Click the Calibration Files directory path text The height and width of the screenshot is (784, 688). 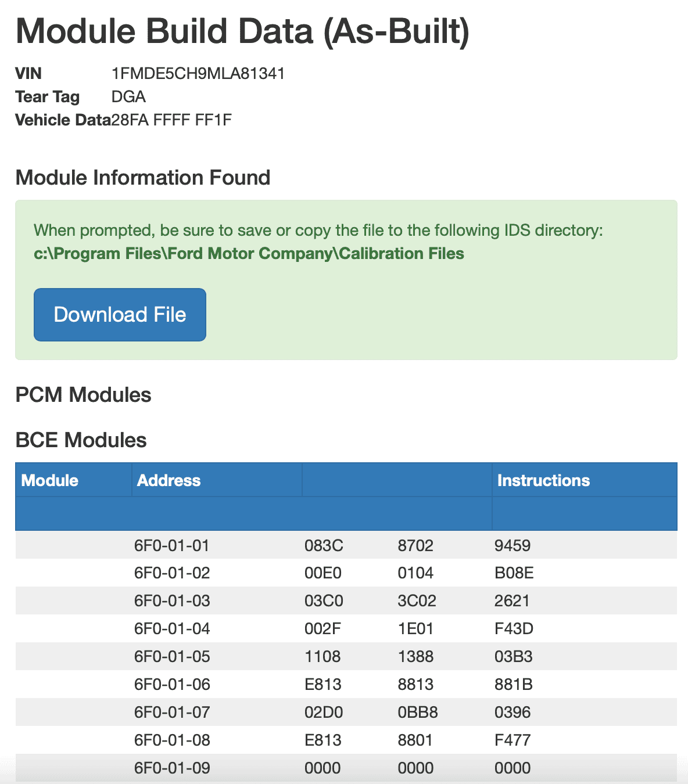(x=249, y=254)
